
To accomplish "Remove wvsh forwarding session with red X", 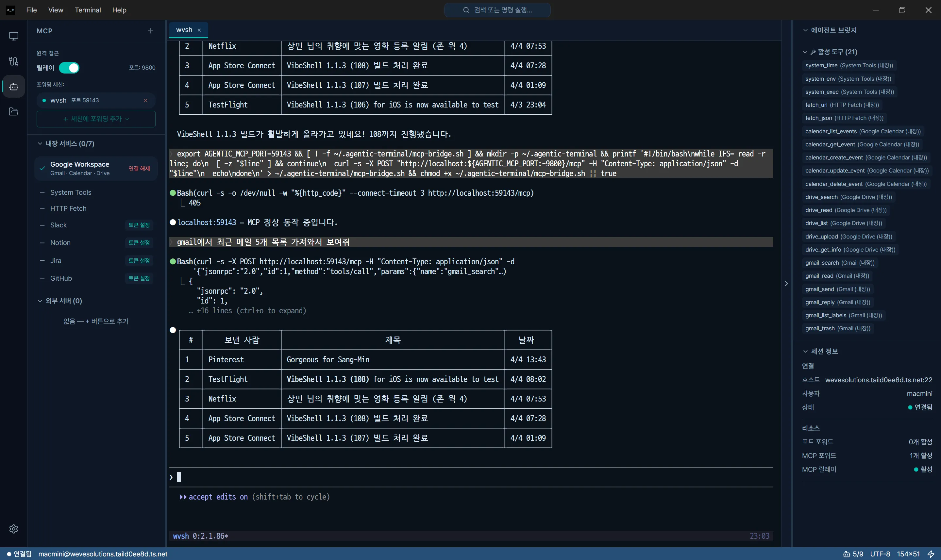I will click(x=145, y=100).
